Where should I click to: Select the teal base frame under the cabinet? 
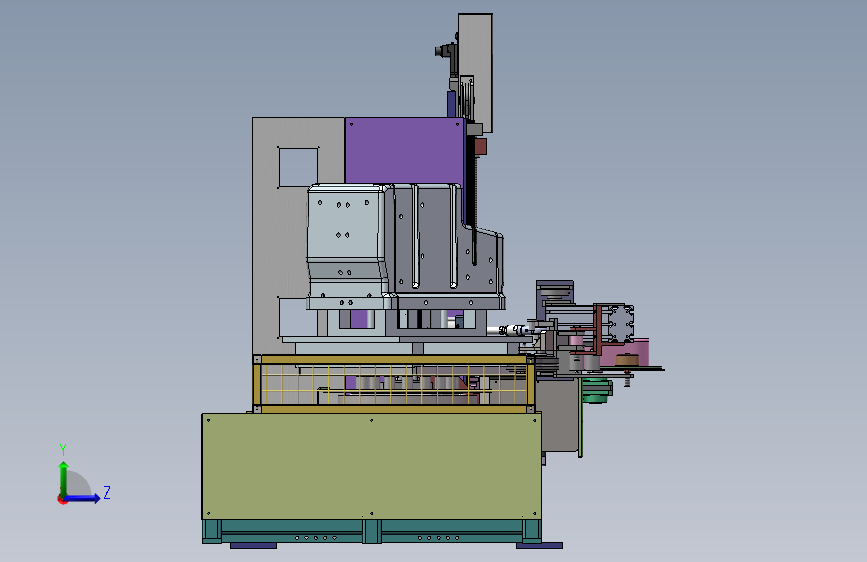[x=372, y=532]
